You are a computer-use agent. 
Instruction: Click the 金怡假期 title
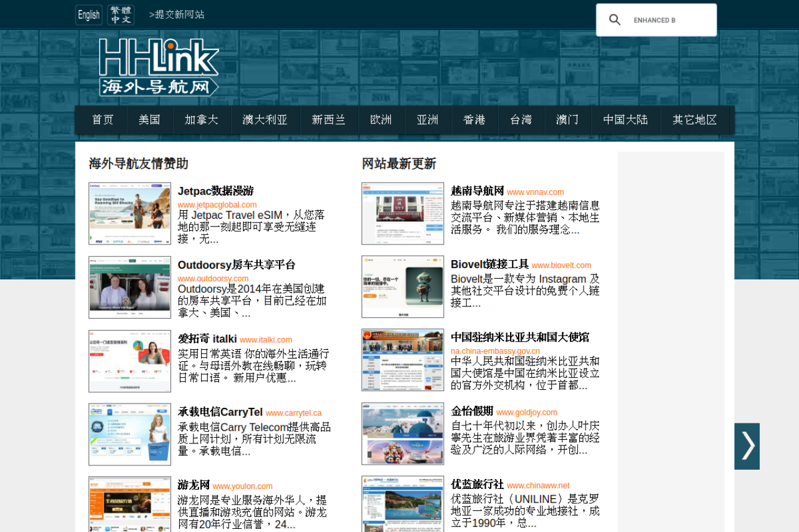(x=472, y=411)
